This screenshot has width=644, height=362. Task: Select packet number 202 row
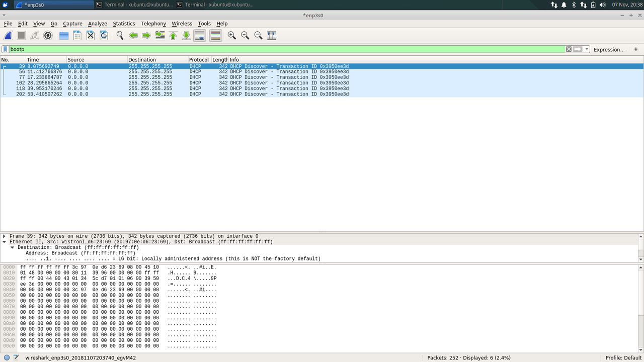point(322,94)
